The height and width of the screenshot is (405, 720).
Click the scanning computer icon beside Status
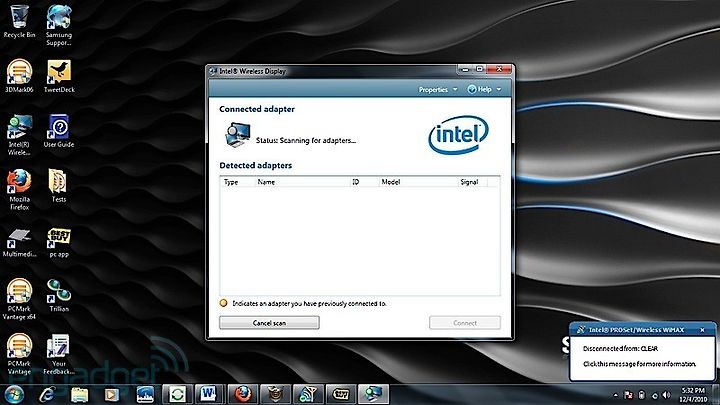pos(237,135)
